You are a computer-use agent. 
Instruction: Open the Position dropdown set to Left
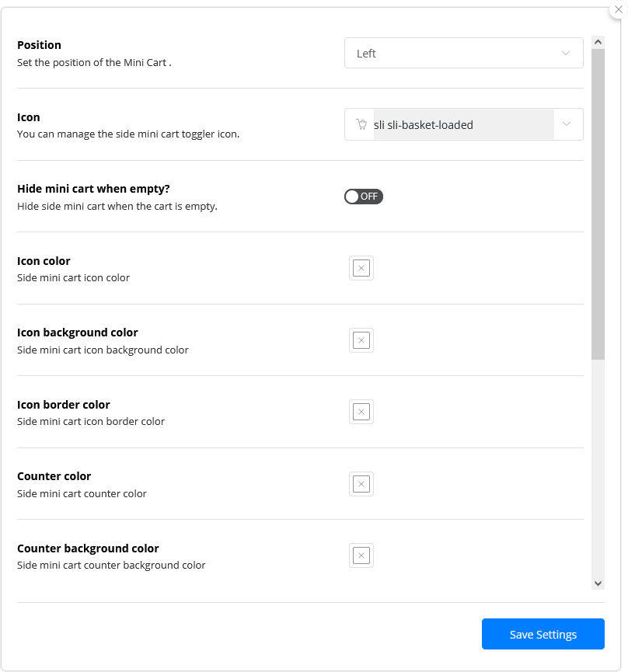coord(463,54)
